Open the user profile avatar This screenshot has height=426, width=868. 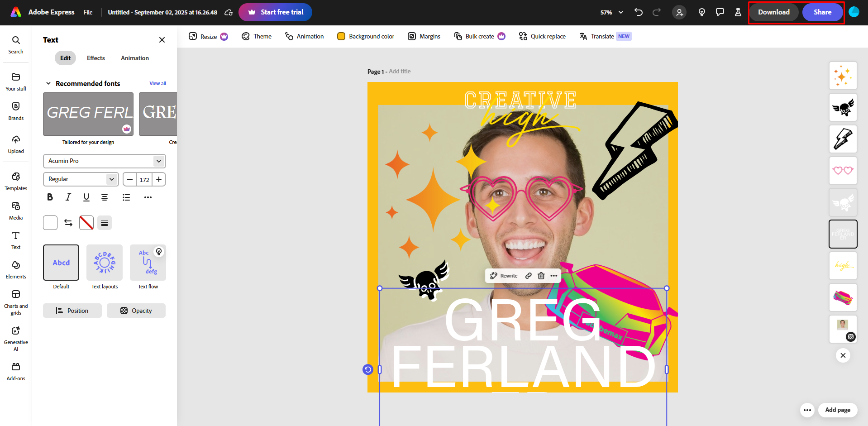[x=854, y=12]
